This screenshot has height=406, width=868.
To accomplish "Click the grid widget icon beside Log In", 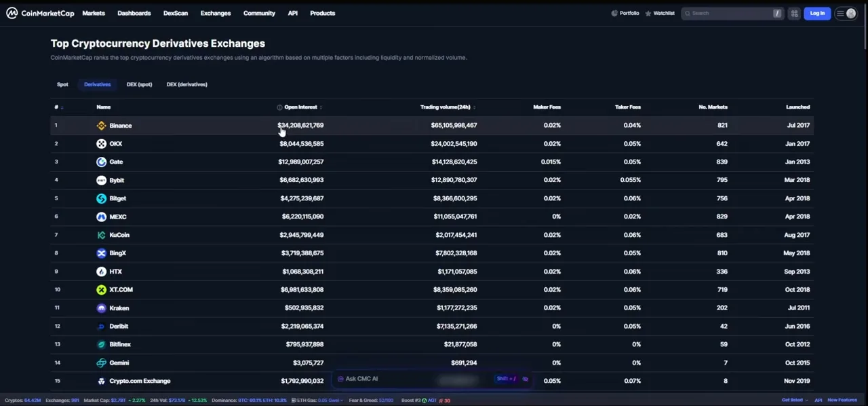I will (794, 13).
